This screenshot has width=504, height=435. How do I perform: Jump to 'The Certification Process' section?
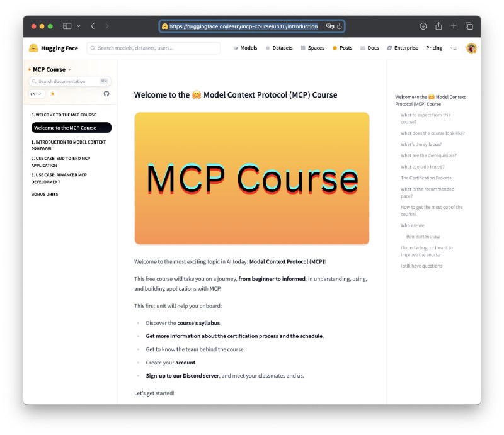[x=426, y=178]
